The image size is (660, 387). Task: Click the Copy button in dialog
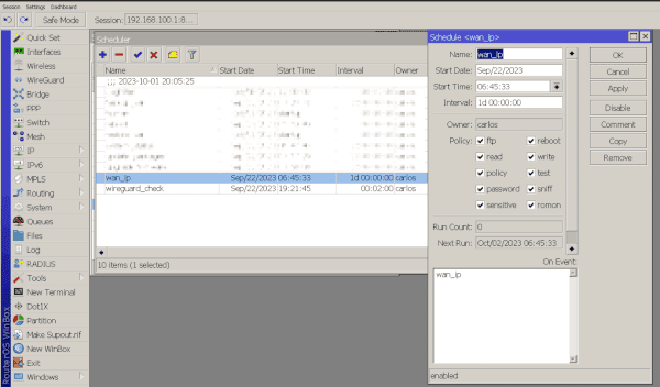(x=618, y=141)
